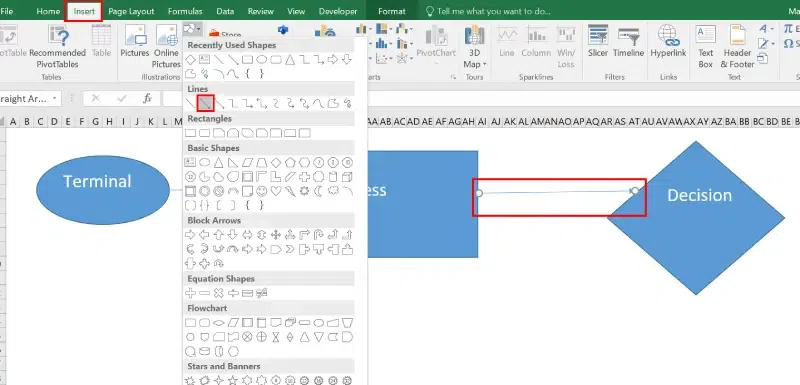The height and width of the screenshot is (385, 800).
Task: Select the pentagon in Basic Shapes
Action: pos(290,163)
